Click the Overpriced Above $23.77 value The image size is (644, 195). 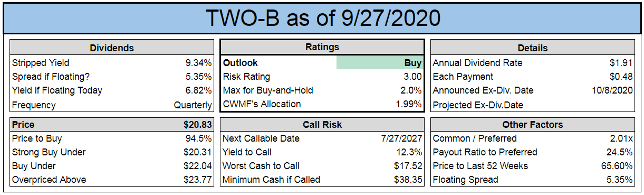(x=196, y=180)
